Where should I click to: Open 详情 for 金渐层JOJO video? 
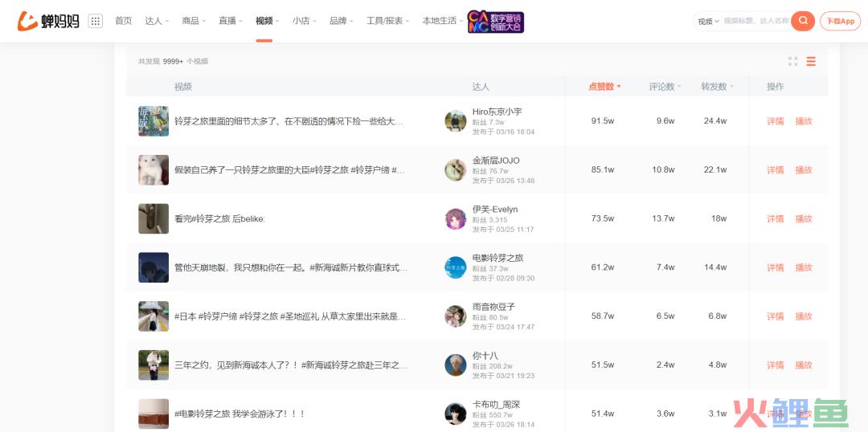pyautogui.click(x=775, y=169)
